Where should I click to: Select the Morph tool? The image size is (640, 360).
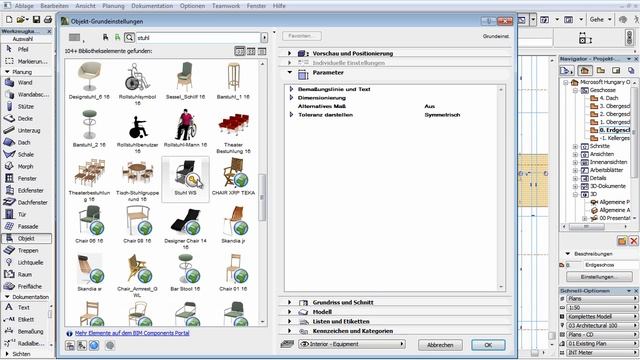point(26,167)
